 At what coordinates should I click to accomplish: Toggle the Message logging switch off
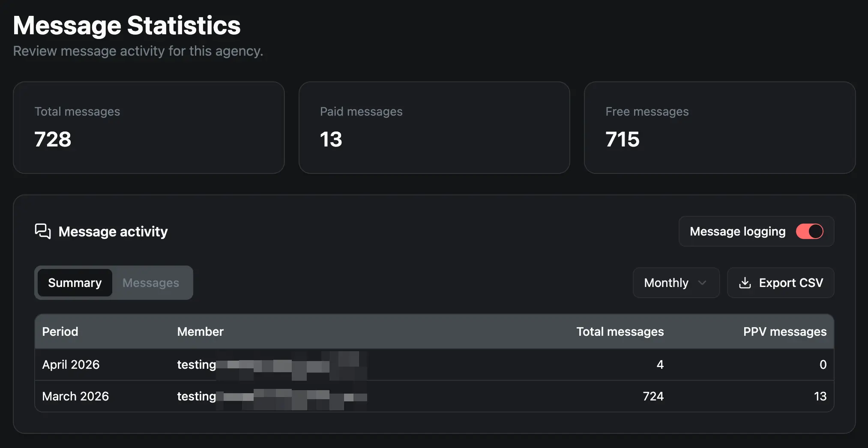[809, 231]
